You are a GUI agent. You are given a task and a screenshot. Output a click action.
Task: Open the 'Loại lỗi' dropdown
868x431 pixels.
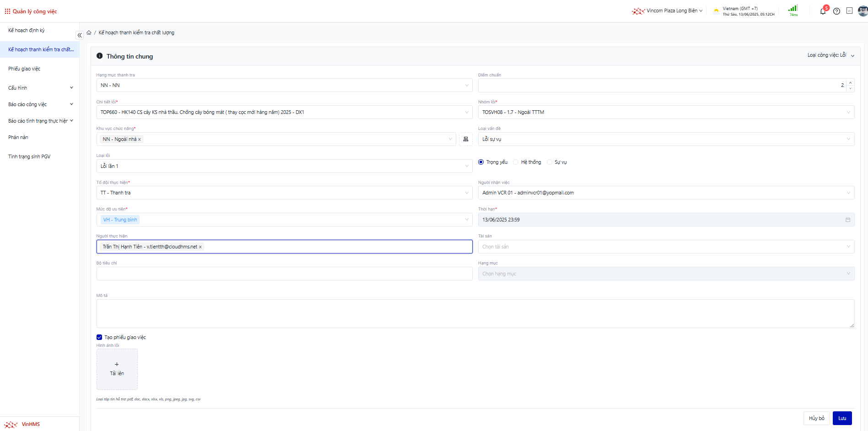[x=284, y=166]
